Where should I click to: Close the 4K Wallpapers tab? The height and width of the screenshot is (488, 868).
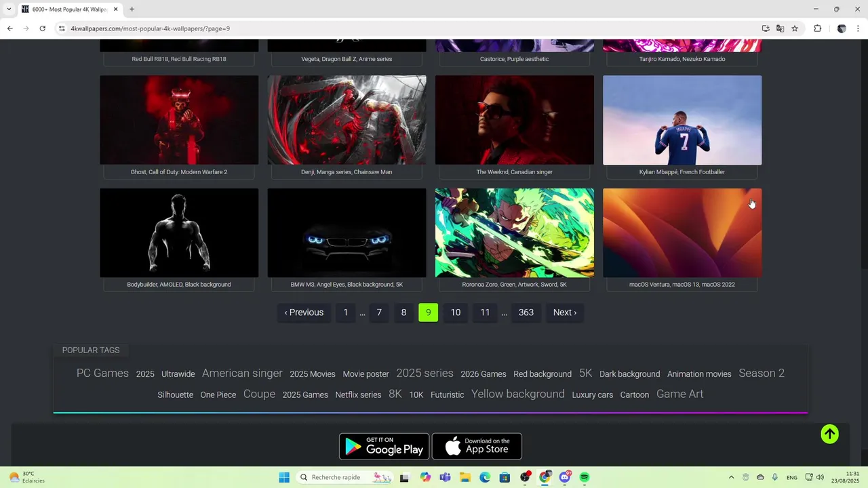pyautogui.click(x=116, y=9)
